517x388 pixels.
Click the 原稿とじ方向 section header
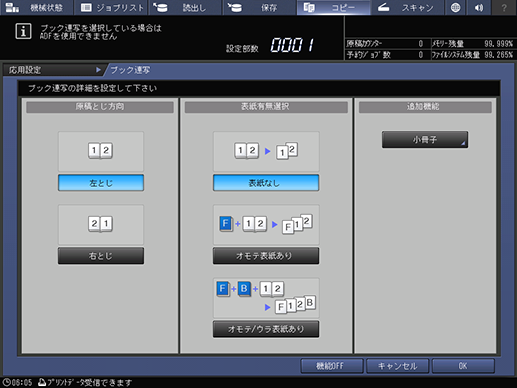pyautogui.click(x=100, y=107)
